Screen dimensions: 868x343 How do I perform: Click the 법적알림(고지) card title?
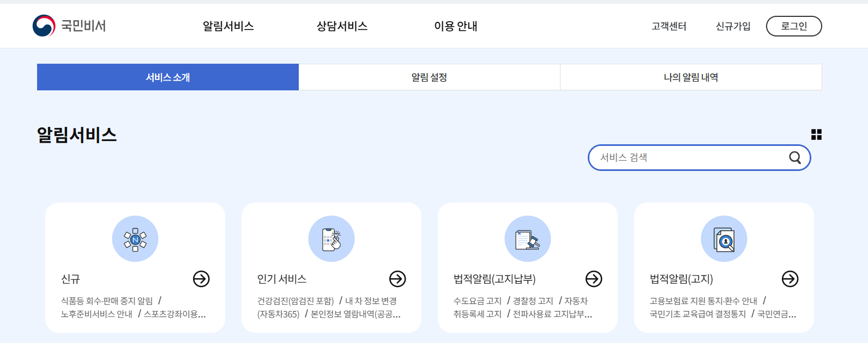(682, 279)
